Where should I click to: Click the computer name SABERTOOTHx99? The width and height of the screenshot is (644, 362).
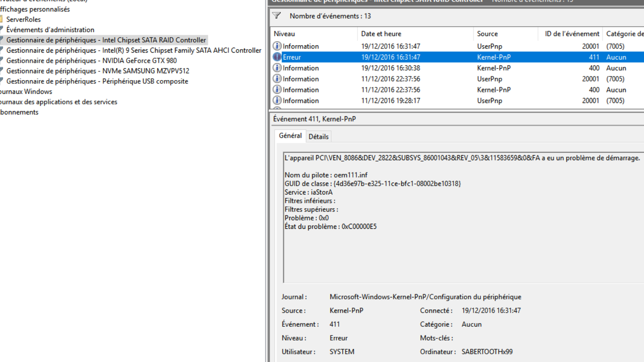point(487,352)
